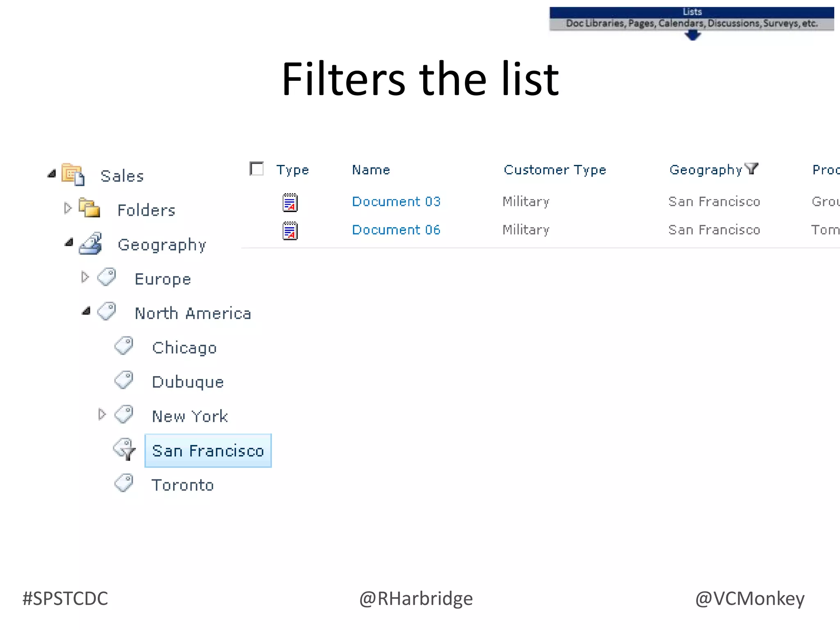Image resolution: width=840 pixels, height=630 pixels.
Task: Toggle the select-all checkbox in header
Action: tap(257, 169)
